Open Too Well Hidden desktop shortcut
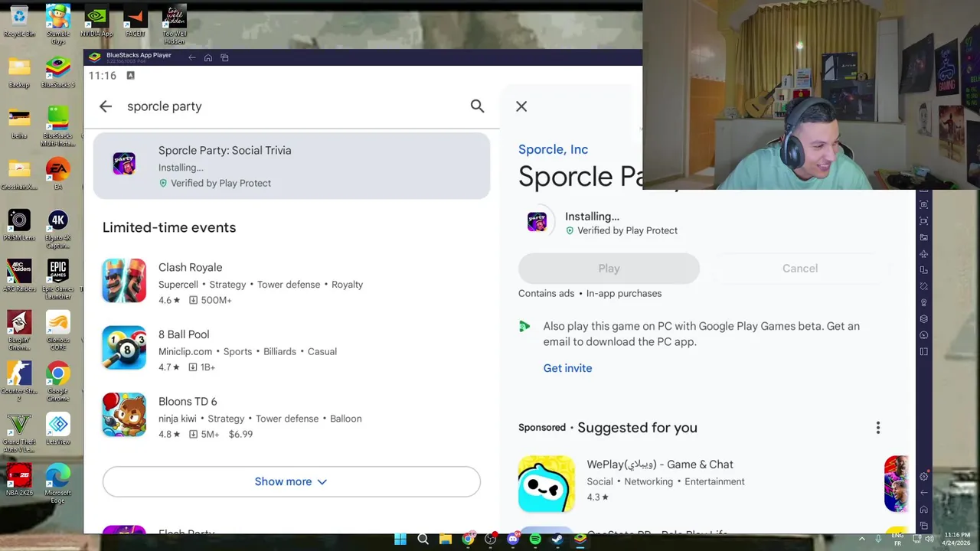This screenshot has width=980, height=551. [x=175, y=24]
